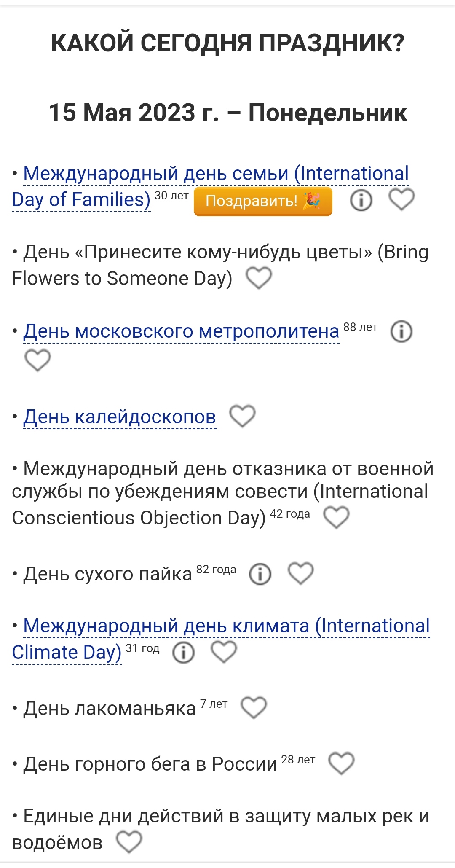Like День московского метрополитена with heart

pyautogui.click(x=37, y=360)
